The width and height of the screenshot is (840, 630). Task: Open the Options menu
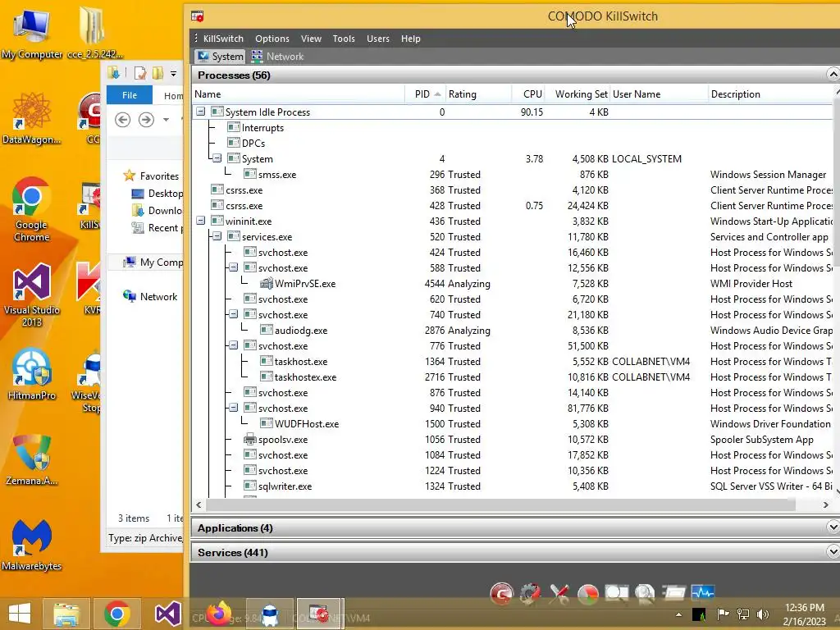272,39
